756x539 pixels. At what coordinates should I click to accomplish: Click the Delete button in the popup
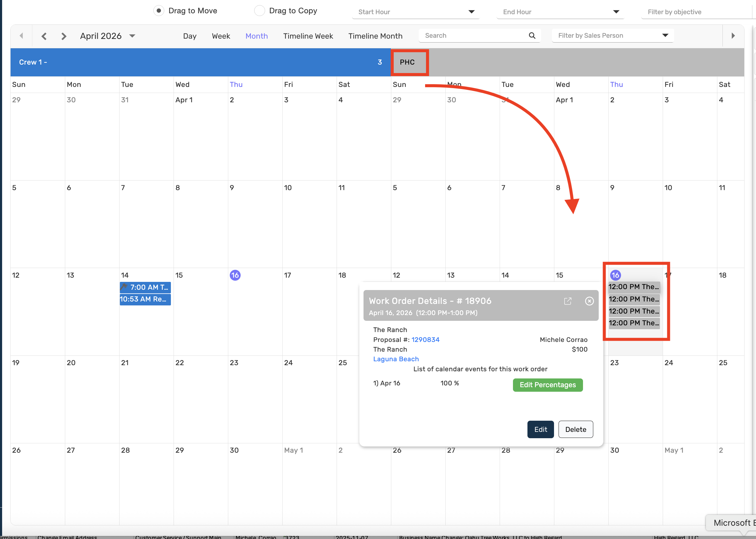click(575, 429)
